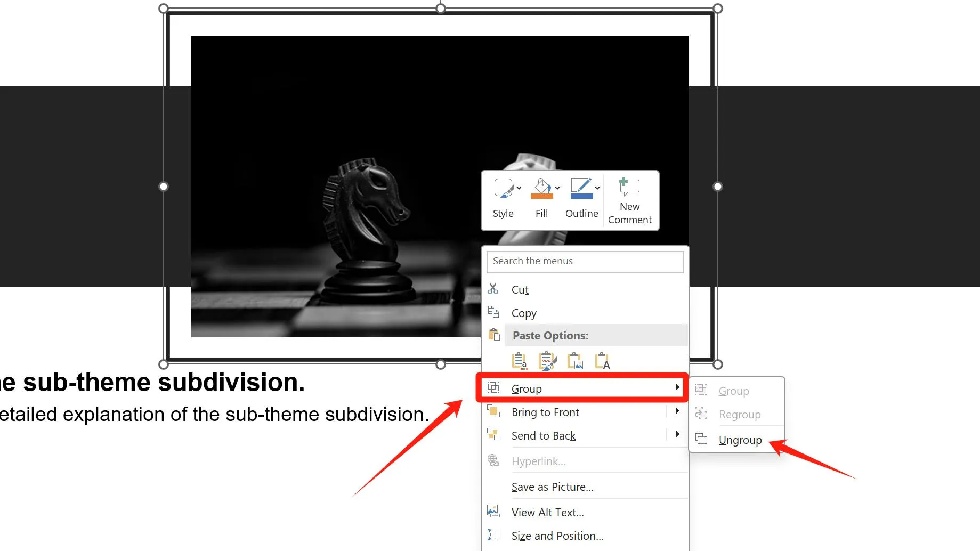Screen dimensions: 980x551
Task: Choose Save as Picture from the menu
Action: coord(552,487)
